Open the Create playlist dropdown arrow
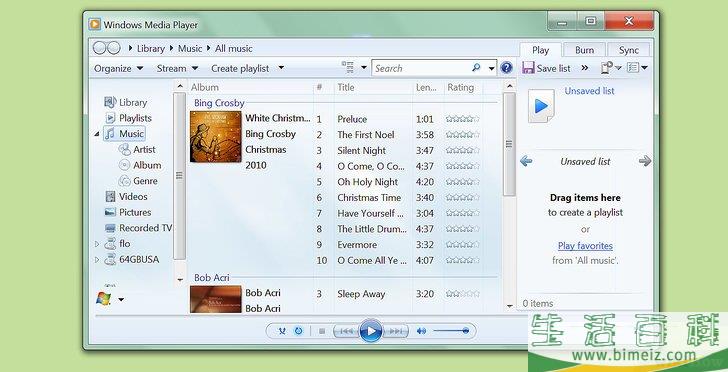Viewport: 728px width, 372px height. pos(281,68)
